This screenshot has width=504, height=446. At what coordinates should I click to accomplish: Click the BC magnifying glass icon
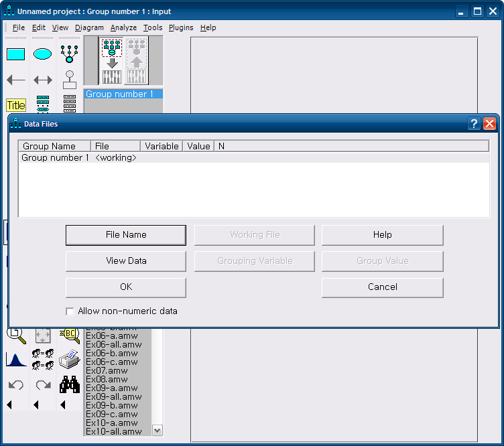(70, 336)
